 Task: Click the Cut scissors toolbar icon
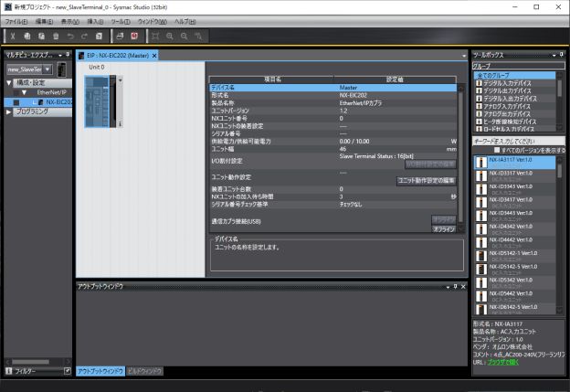pyautogui.click(x=13, y=36)
